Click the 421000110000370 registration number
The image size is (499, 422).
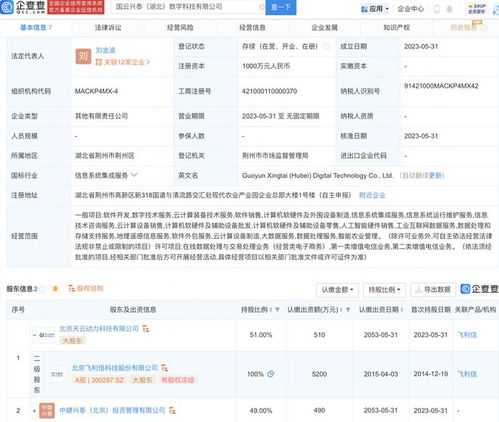[269, 91]
